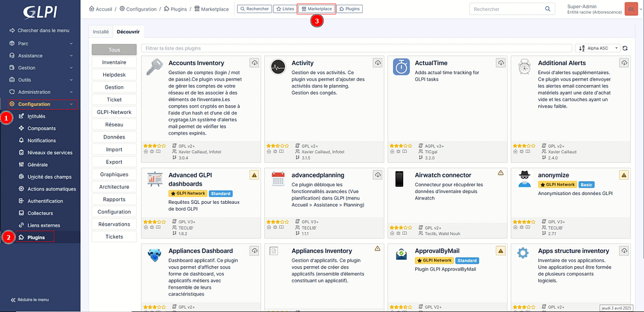Image resolution: width=644 pixels, height=312 pixels.
Task: Click the Activity plugin logo icon
Action: pyautogui.click(x=279, y=67)
